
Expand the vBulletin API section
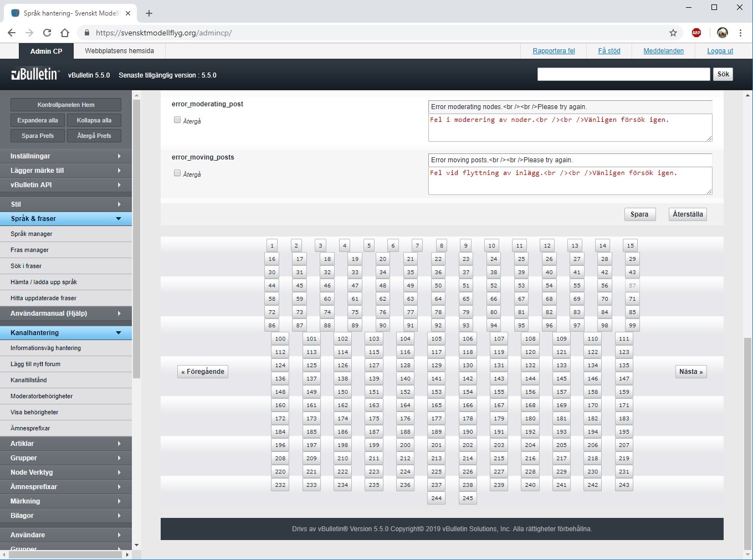pyautogui.click(x=66, y=185)
